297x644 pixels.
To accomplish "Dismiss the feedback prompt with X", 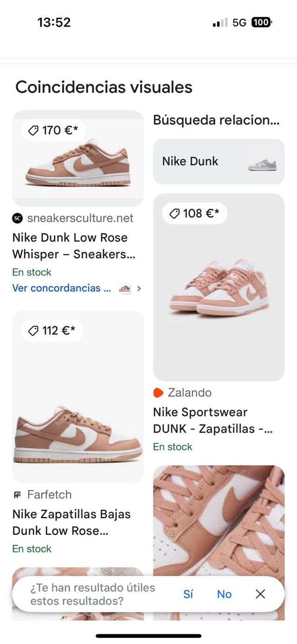I will tap(260, 594).
